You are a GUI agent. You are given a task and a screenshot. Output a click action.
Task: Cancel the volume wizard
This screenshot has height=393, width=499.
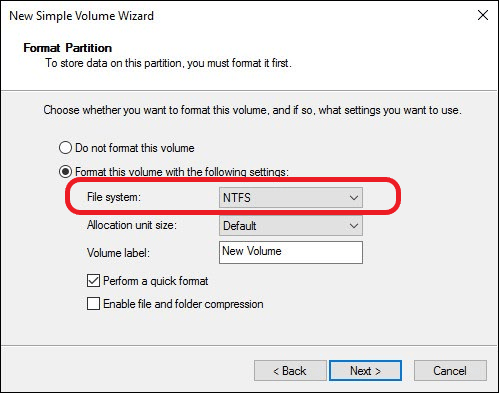pos(450,371)
